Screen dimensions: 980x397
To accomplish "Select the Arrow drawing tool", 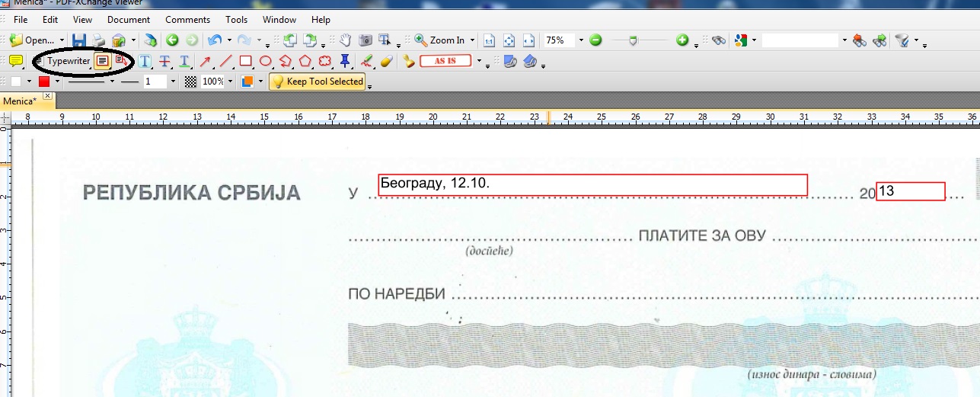I will click(206, 61).
